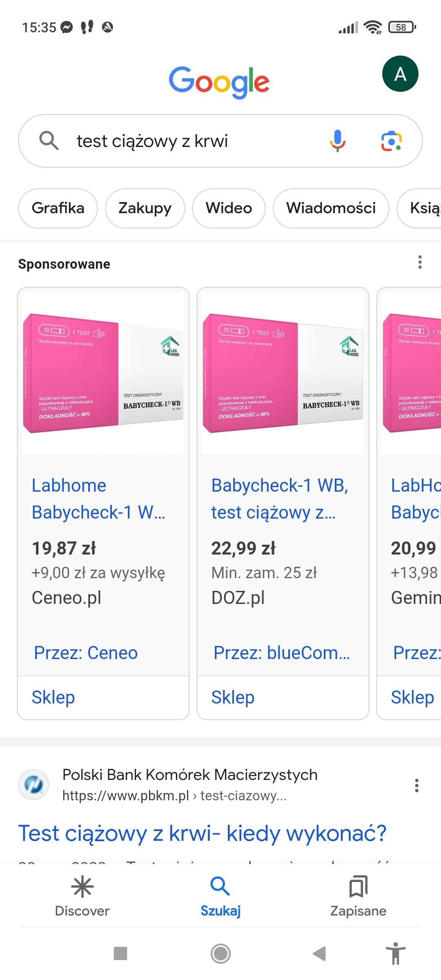Screen dimensions: 441x980
Task: Select the Wiadomości filter chip
Action: [x=331, y=208]
